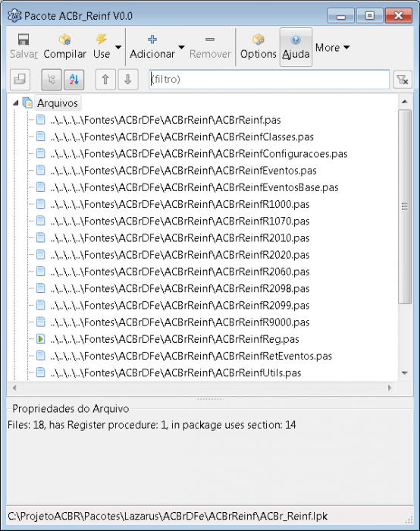Click file icon beside ACBrReinfR1000.pas
The image size is (420, 531).
tap(41, 204)
